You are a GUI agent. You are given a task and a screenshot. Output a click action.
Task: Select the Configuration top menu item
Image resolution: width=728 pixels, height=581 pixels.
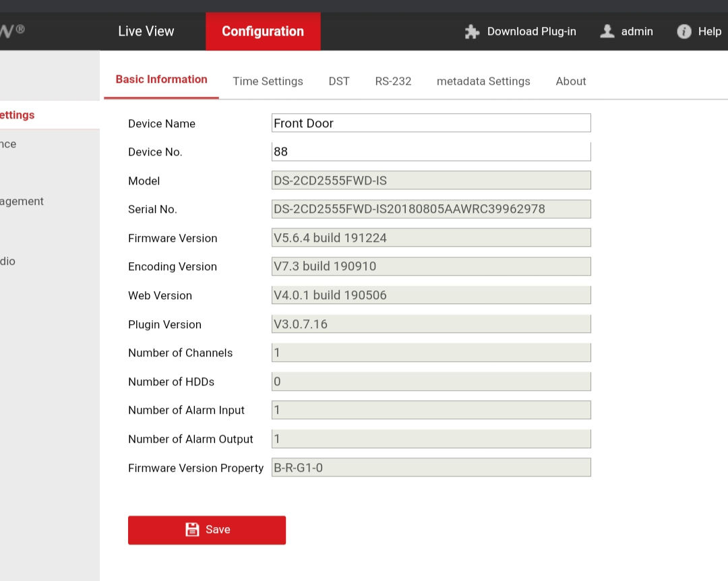tap(263, 32)
